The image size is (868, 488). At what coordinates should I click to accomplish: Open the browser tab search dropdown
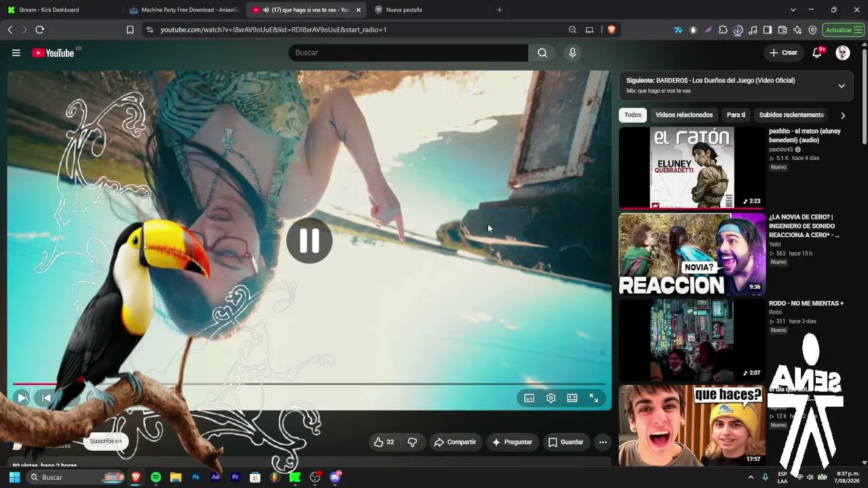pos(793,9)
